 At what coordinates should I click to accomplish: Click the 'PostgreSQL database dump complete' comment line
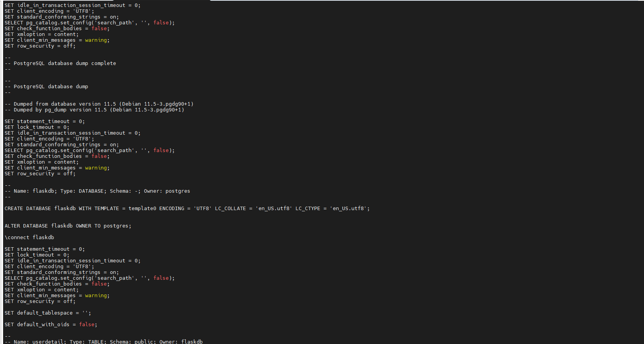(60, 63)
